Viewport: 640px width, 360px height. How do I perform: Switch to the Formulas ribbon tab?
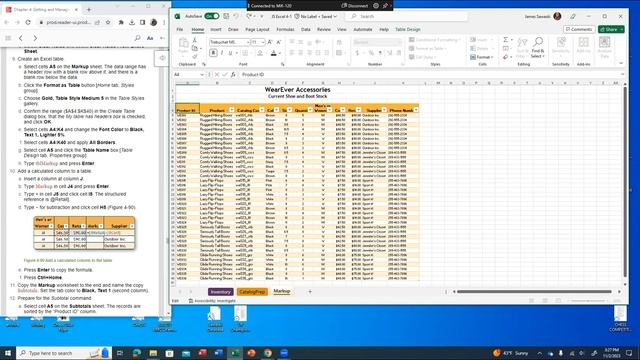click(x=285, y=29)
